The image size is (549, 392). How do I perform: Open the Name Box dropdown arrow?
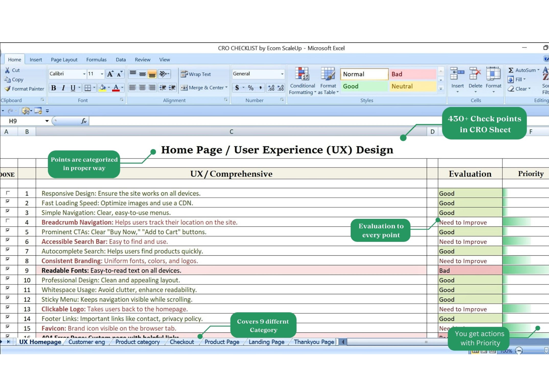pos(47,121)
